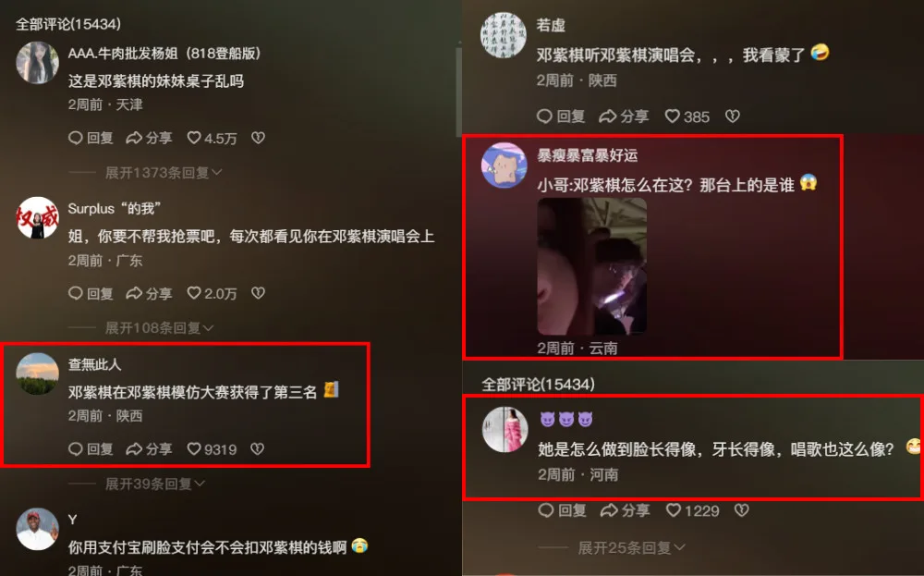Toggle like on 9319-likes comment
This screenshot has height=576, width=924.
212,449
